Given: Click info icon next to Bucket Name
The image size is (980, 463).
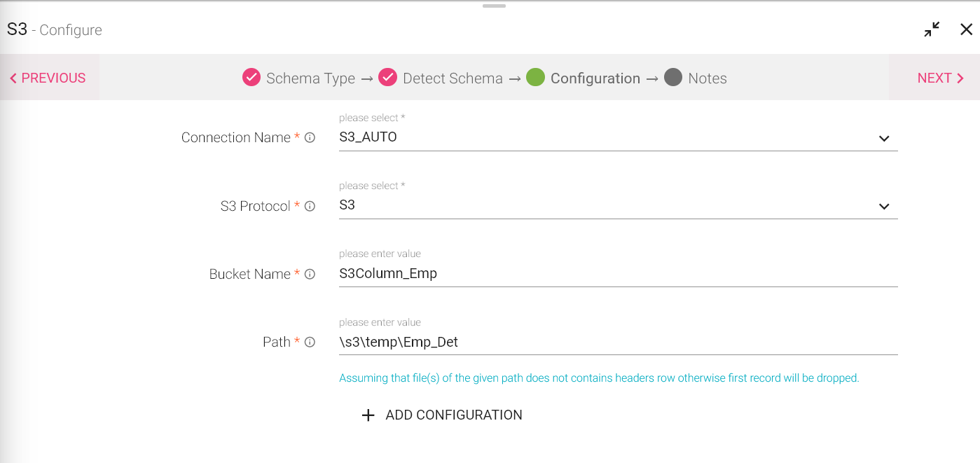Looking at the screenshot, I should tap(310, 275).
